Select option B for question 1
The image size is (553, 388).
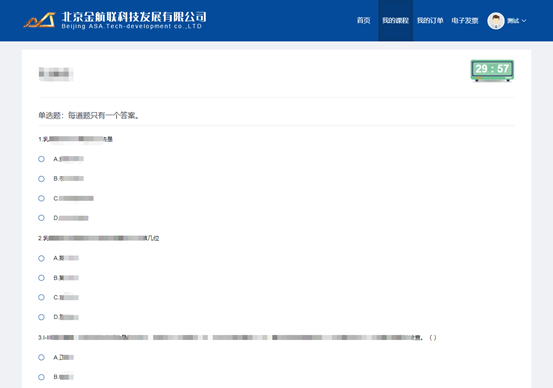[41, 179]
